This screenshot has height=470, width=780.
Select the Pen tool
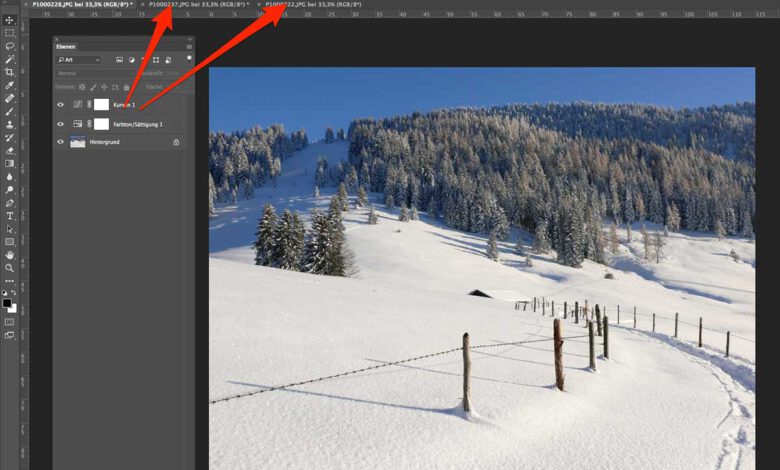pos(9,203)
